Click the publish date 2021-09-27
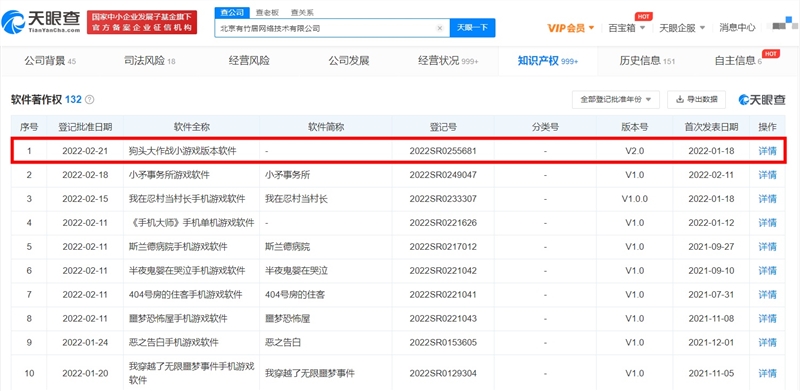Screen dimensions: 800x391 [x=711, y=247]
